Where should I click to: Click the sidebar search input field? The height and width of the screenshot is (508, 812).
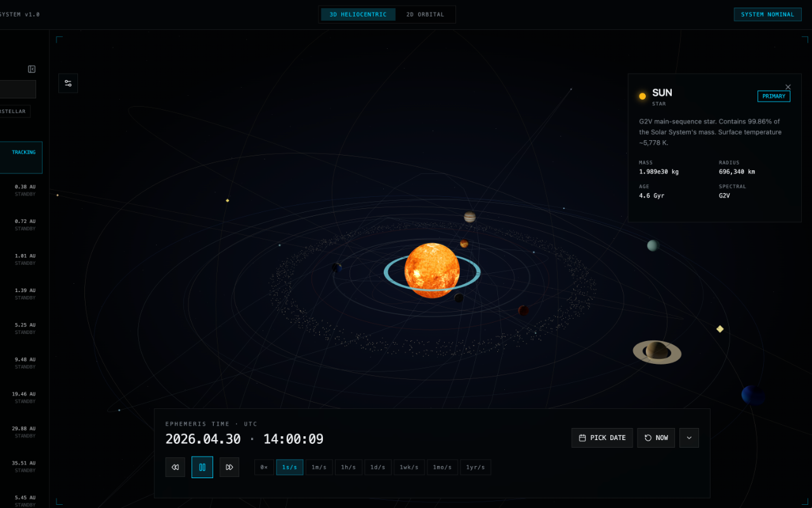click(18, 89)
